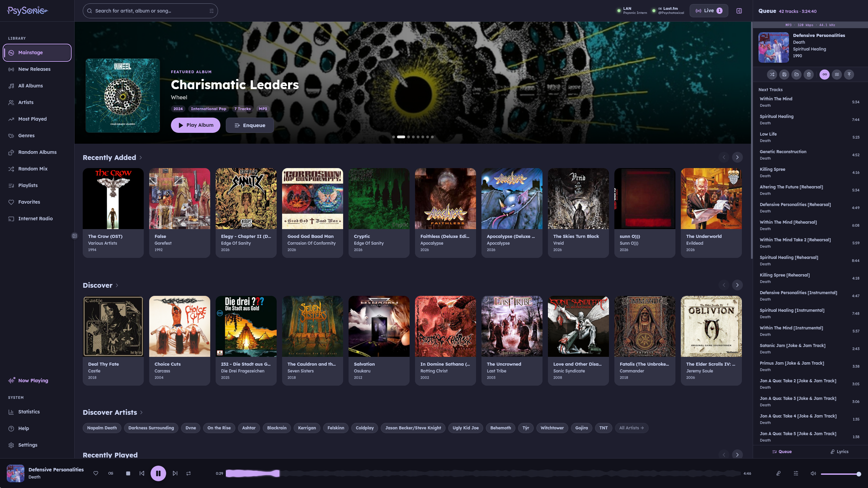Pause the current song

tap(158, 473)
